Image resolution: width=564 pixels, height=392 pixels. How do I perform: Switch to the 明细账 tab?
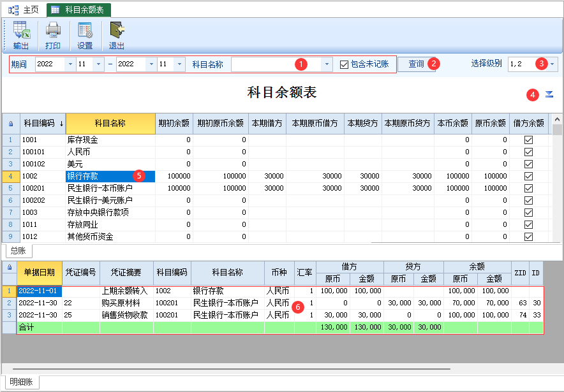(21, 382)
